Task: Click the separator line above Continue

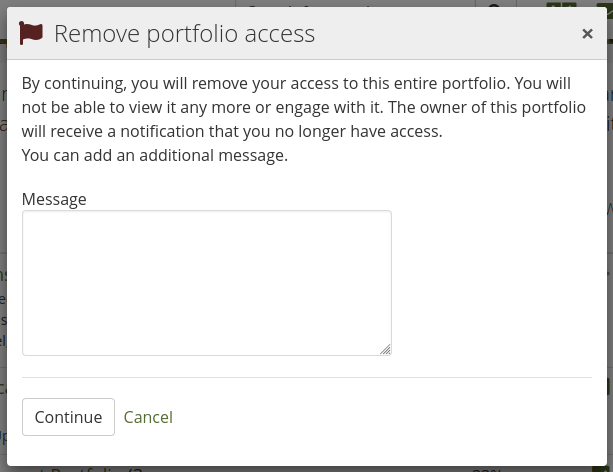Action: [306, 378]
